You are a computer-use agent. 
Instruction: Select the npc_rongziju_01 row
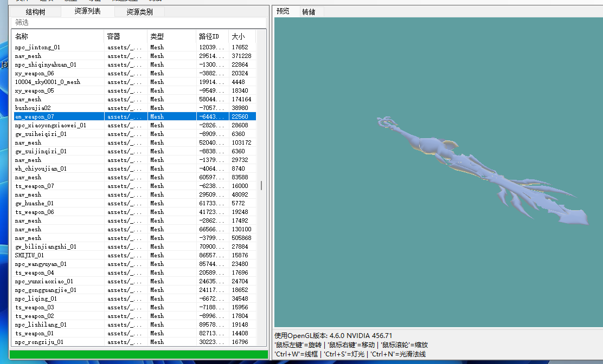135,342
